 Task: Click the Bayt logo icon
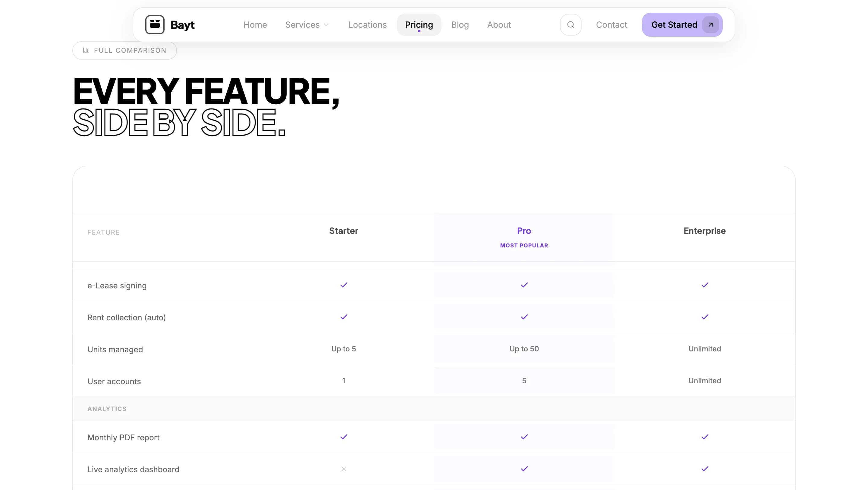[x=155, y=25]
